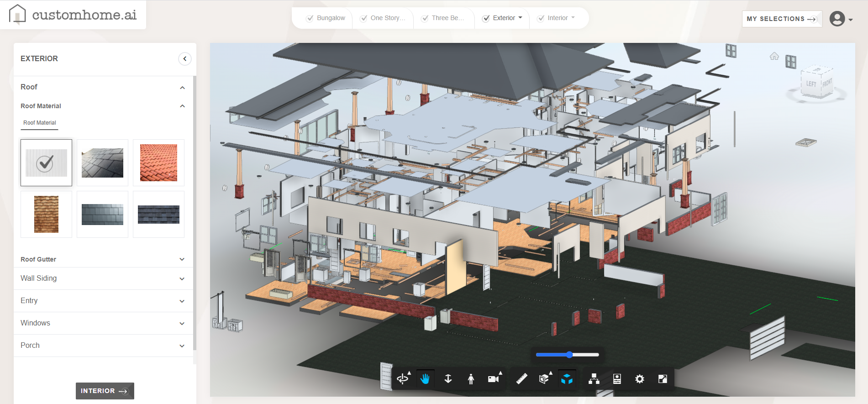Open the Properties panel icon
This screenshot has width=868, height=404.
[x=617, y=379]
